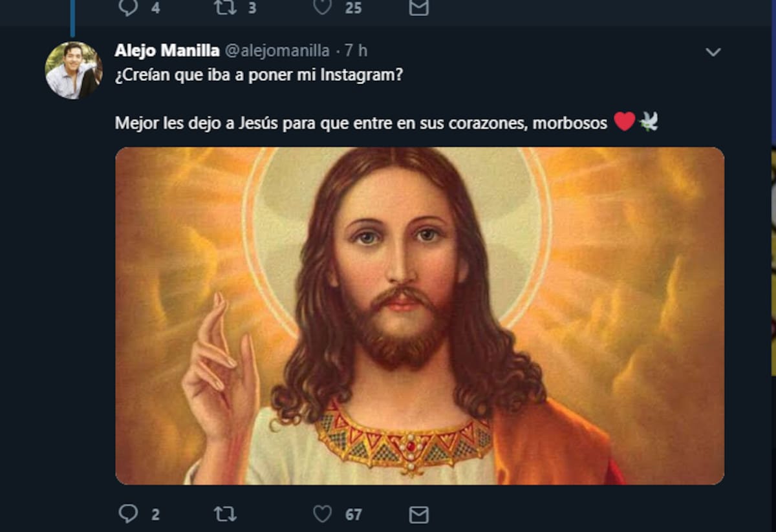The width and height of the screenshot is (776, 532).
Task: Open Alejo Manilla's profile picture
Action: (x=73, y=70)
